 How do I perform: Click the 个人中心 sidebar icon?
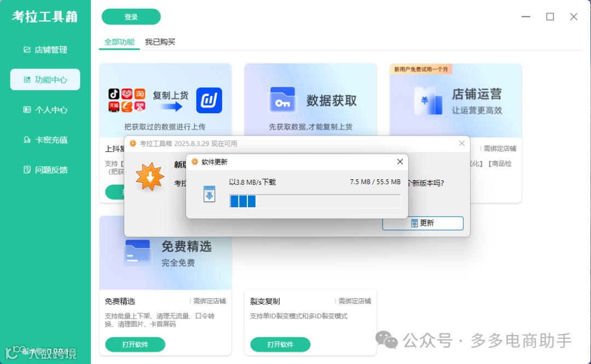(x=27, y=109)
